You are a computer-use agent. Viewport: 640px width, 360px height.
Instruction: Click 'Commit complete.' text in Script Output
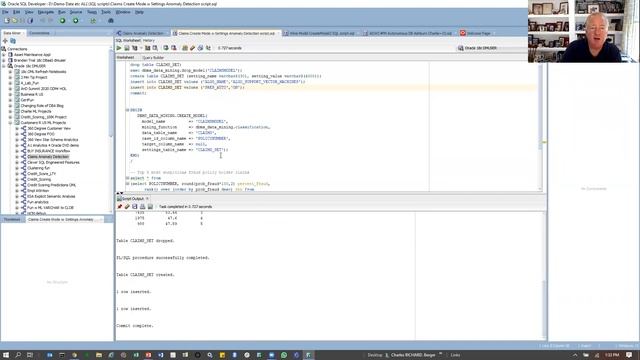click(135, 326)
